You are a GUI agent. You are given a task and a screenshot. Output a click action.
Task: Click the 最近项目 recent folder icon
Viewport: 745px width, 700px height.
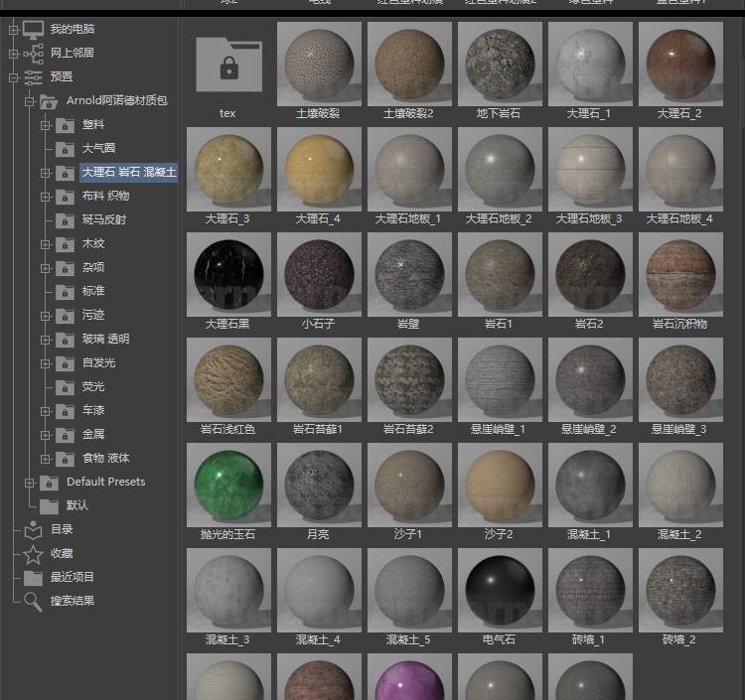pyautogui.click(x=33, y=578)
